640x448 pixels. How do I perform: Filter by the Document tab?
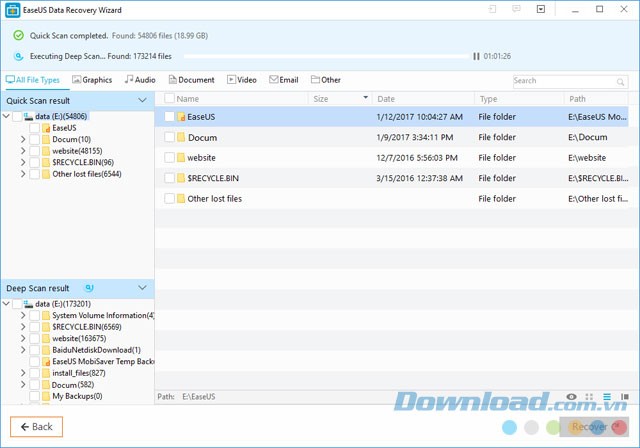191,80
